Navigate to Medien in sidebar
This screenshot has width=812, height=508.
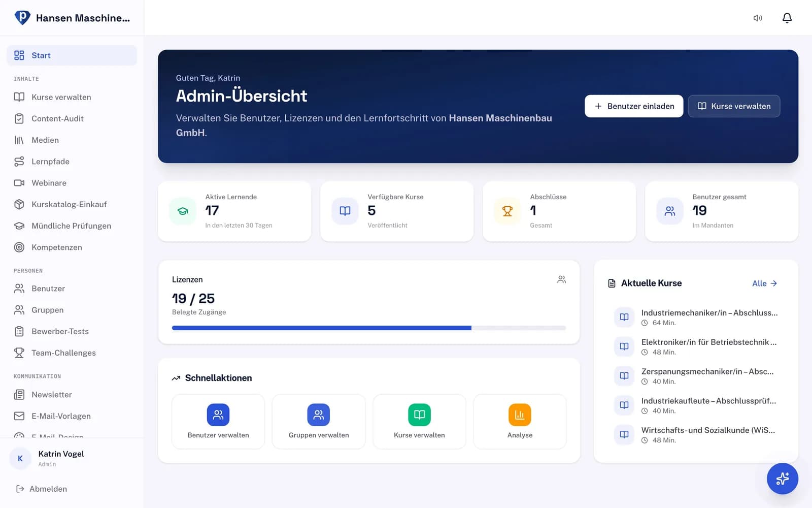[x=72, y=140]
